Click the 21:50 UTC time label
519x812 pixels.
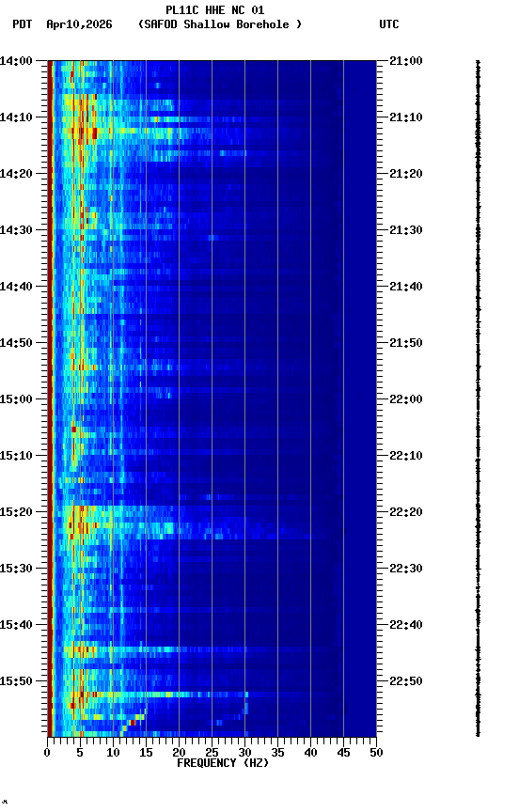[406, 343]
